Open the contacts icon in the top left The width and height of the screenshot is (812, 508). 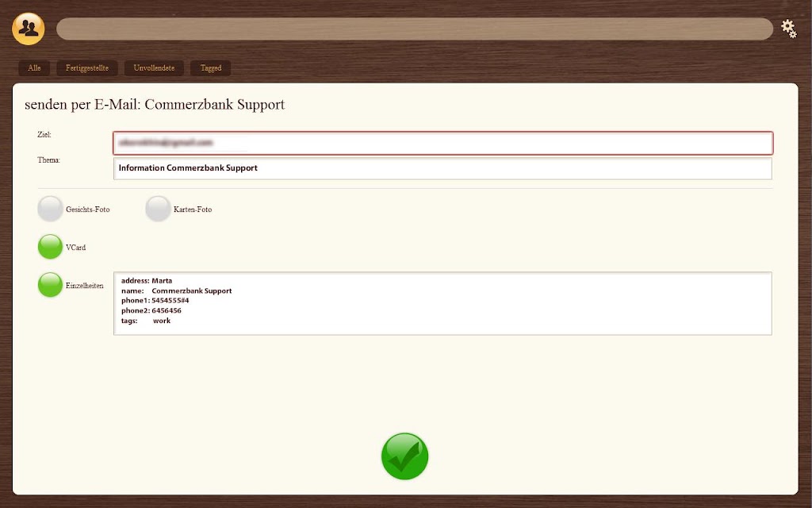pyautogui.click(x=28, y=29)
